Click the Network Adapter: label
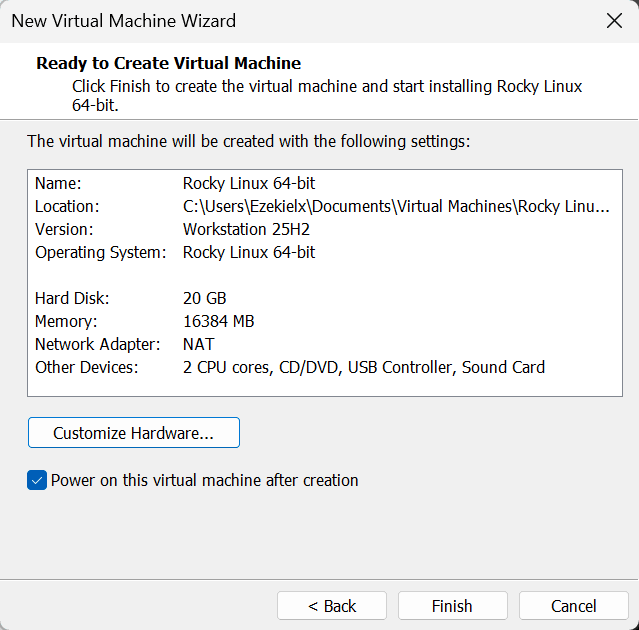Image resolution: width=639 pixels, height=630 pixels. tap(97, 344)
